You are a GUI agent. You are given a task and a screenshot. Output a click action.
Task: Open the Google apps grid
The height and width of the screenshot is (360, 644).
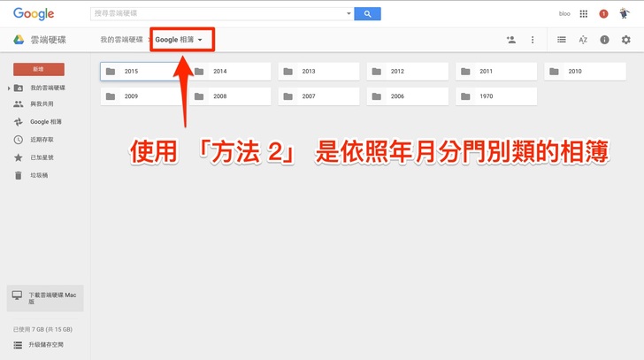(583, 13)
